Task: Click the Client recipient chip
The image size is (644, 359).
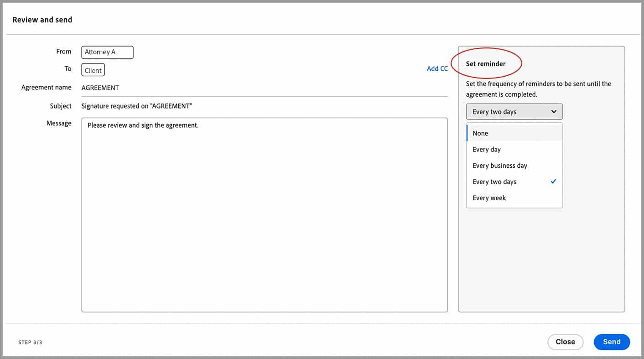Action: [93, 70]
